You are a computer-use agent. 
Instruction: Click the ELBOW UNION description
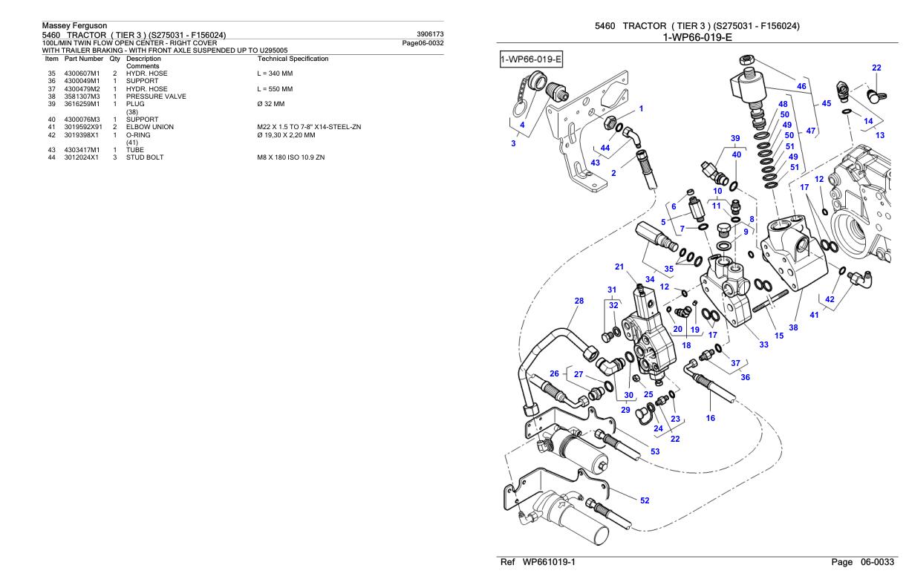coord(150,127)
